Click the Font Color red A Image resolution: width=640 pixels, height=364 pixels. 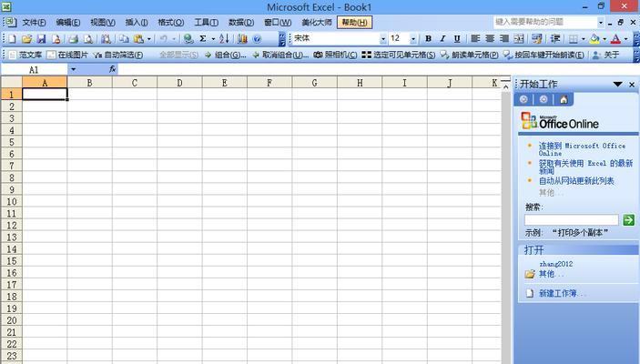615,39
